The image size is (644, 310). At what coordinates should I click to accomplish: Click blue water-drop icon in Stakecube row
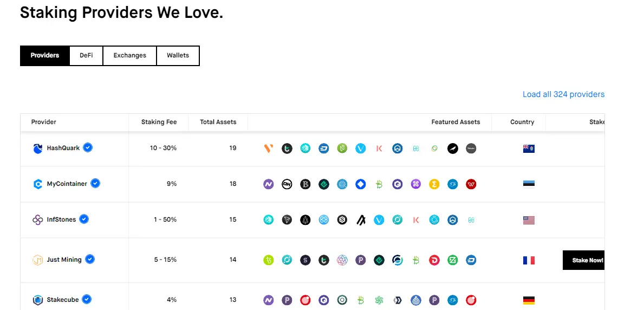coord(415,300)
